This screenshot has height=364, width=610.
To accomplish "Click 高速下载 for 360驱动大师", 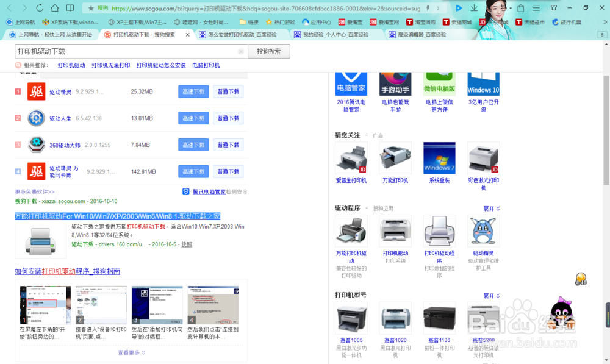I will click(193, 145).
